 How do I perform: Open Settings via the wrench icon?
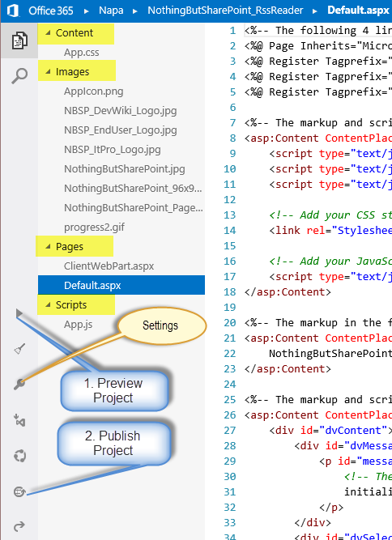[19, 384]
